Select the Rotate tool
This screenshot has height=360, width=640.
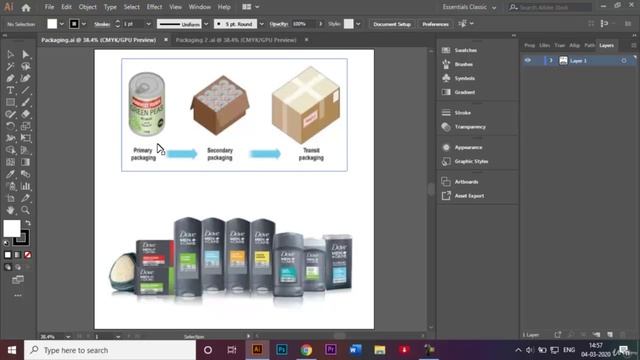tap(10, 126)
